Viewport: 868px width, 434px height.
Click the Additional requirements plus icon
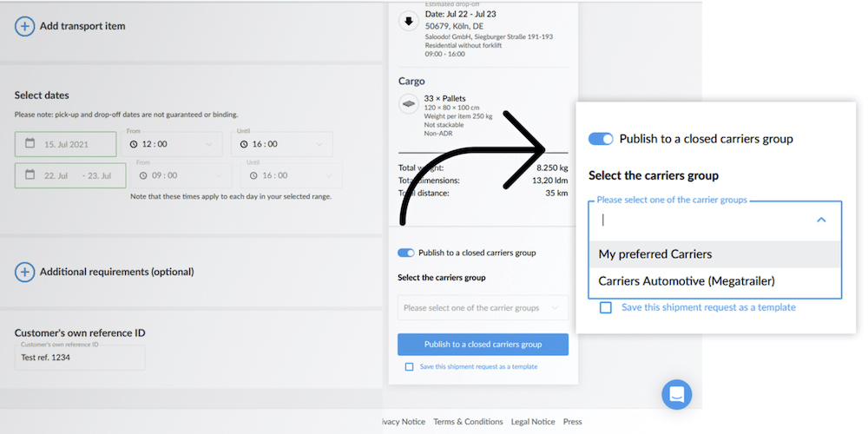(25, 272)
